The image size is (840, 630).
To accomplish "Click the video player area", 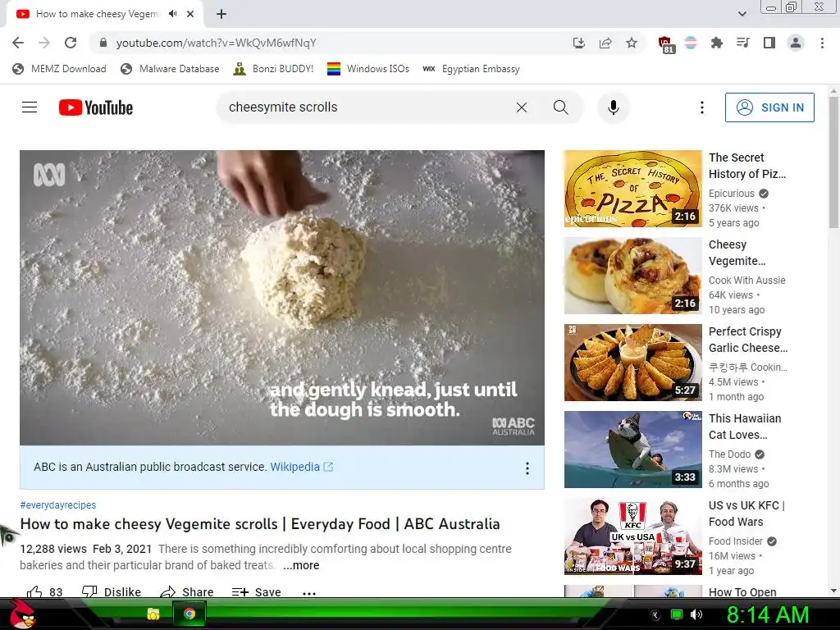I will click(282, 297).
